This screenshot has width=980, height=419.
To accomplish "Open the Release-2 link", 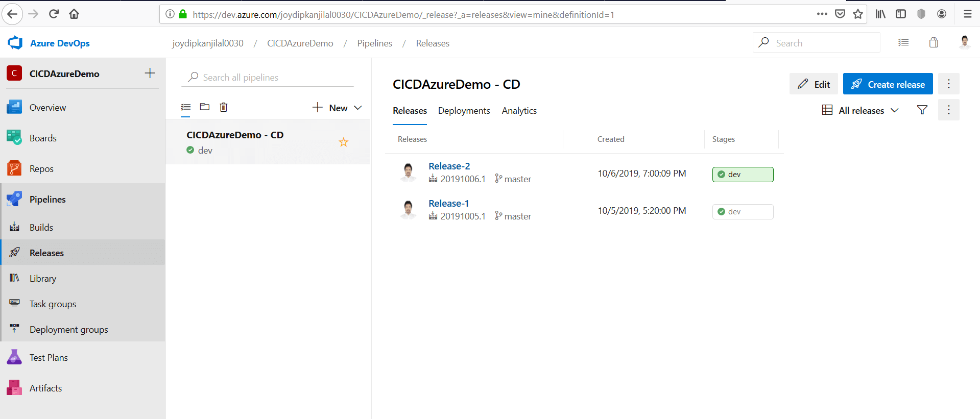I will point(449,166).
